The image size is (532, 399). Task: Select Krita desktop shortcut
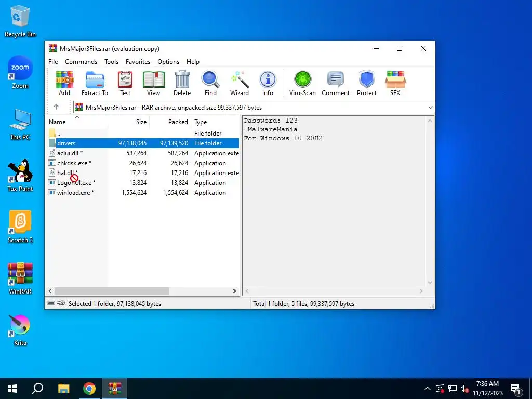point(20,330)
